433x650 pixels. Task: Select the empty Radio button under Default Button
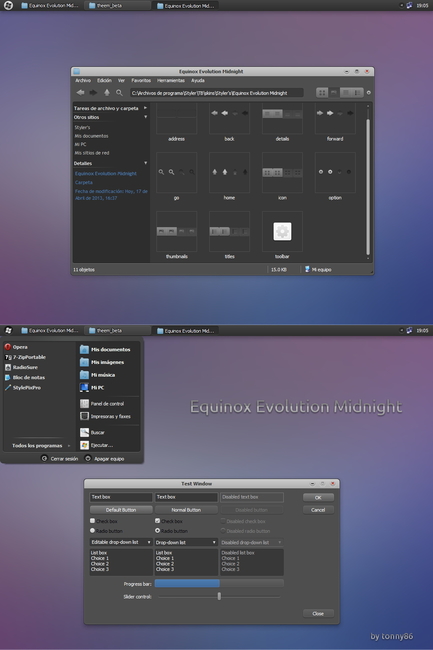pos(92,531)
